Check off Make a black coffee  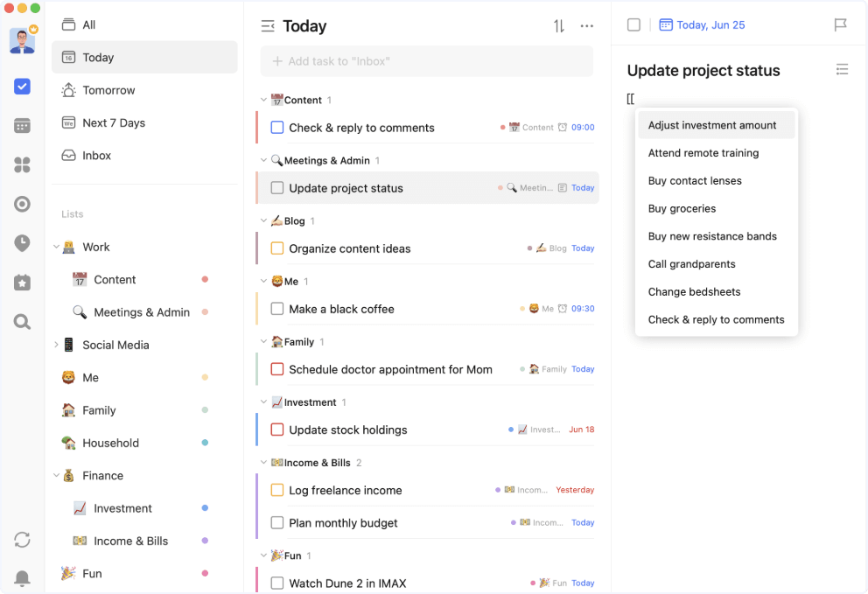pos(277,309)
